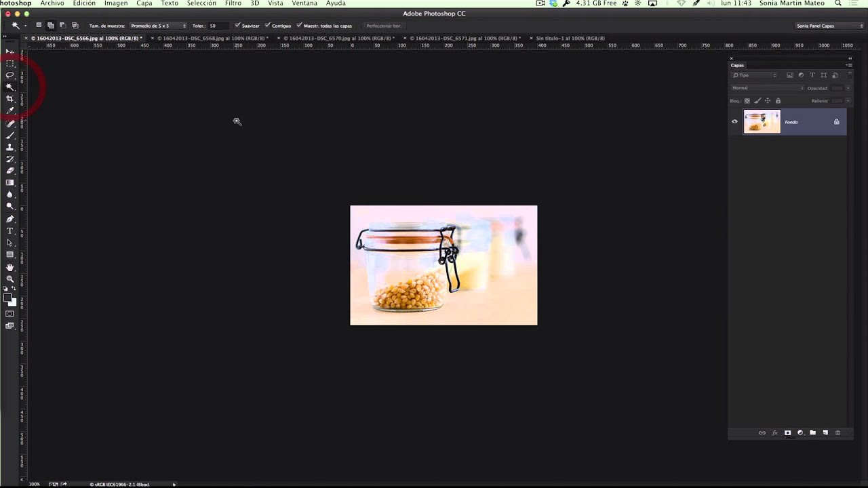Open tool preset picker arrow
868x488 pixels.
click(24, 26)
